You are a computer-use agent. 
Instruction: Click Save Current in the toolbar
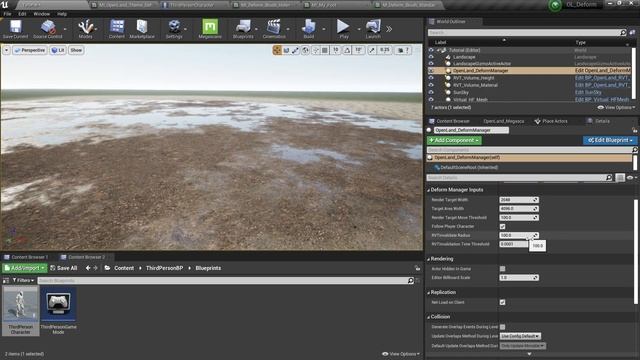click(x=16, y=29)
